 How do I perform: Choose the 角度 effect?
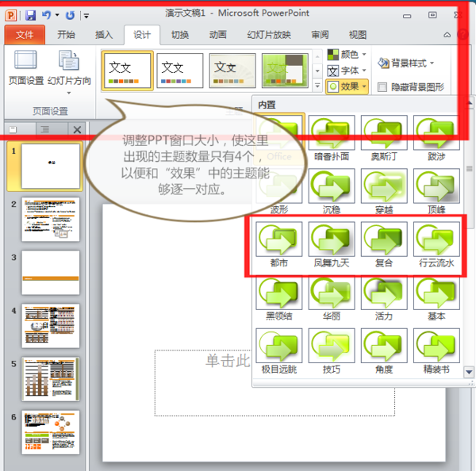384,351
